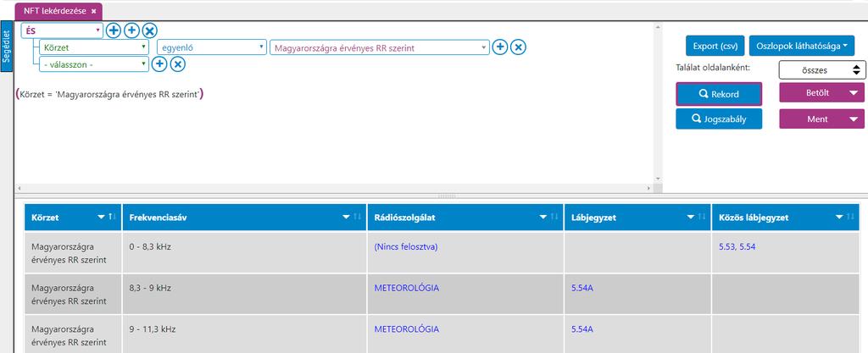The image size is (868, 353).
Task: Add condition after Körzet row plus icon
Action: pyautogui.click(x=499, y=47)
